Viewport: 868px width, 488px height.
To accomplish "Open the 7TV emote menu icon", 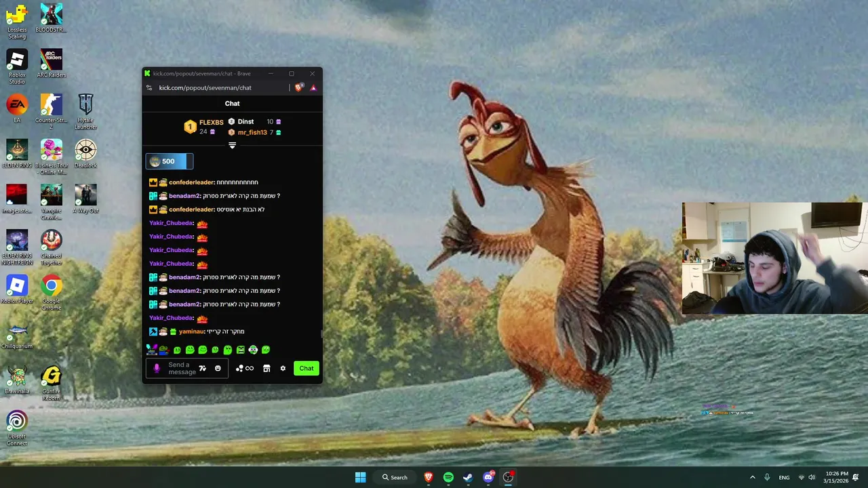I will [202, 368].
